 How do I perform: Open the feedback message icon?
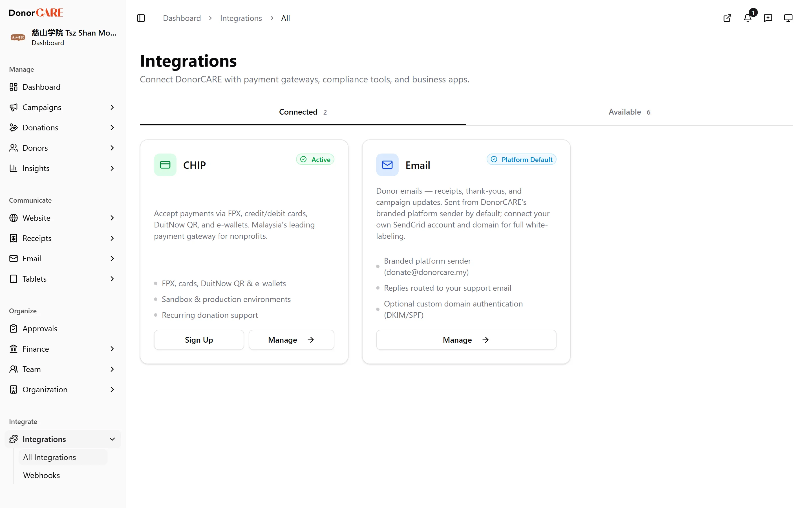coord(768,18)
